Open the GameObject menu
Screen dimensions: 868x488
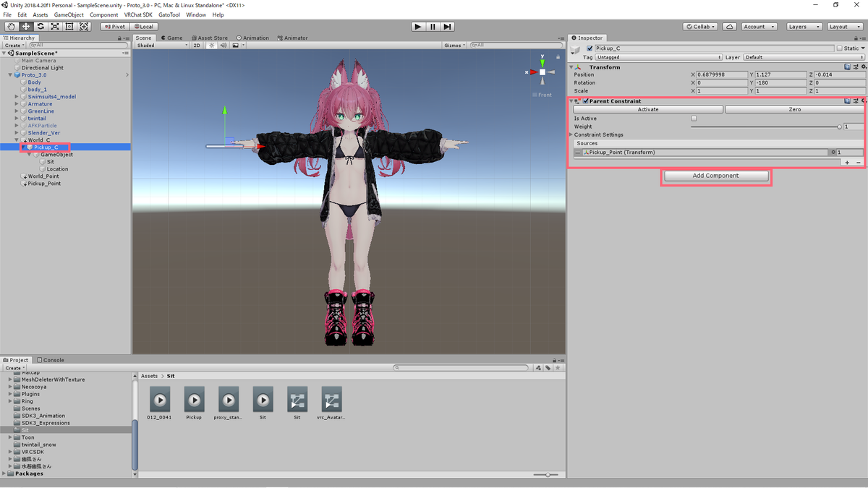pos(69,14)
